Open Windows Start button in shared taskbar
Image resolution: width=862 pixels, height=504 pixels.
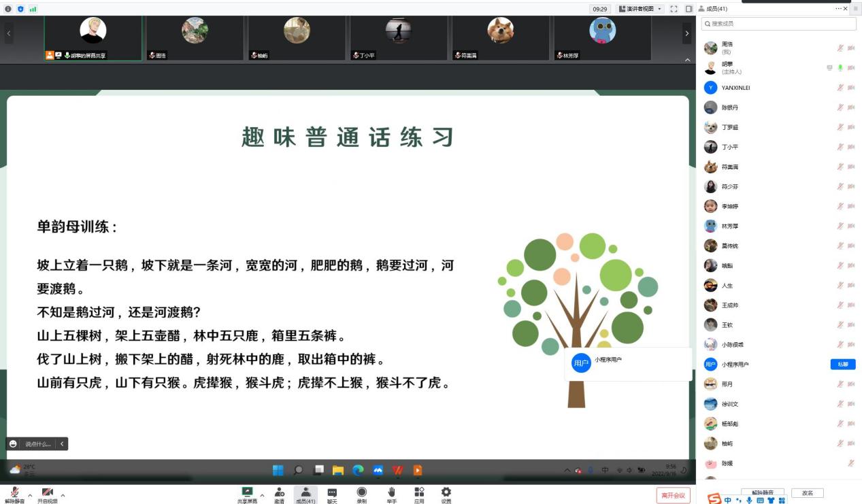tap(278, 470)
